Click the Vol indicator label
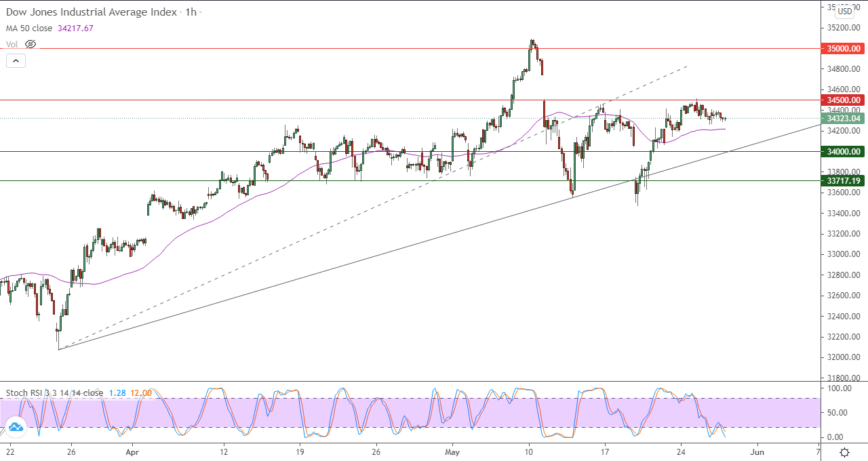This screenshot has width=868, height=461. pyautogui.click(x=12, y=44)
